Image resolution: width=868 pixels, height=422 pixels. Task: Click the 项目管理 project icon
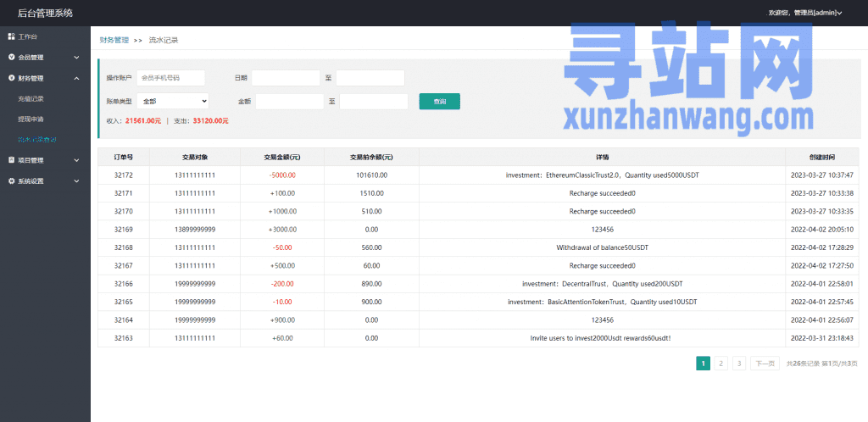pyautogui.click(x=11, y=160)
